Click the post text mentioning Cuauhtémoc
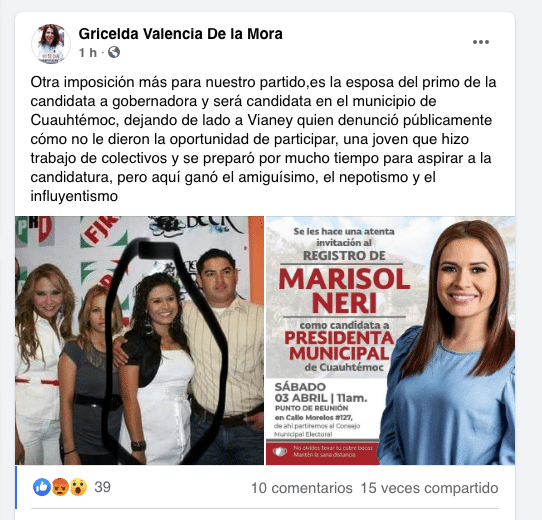The height and width of the screenshot is (520, 542). (263, 139)
